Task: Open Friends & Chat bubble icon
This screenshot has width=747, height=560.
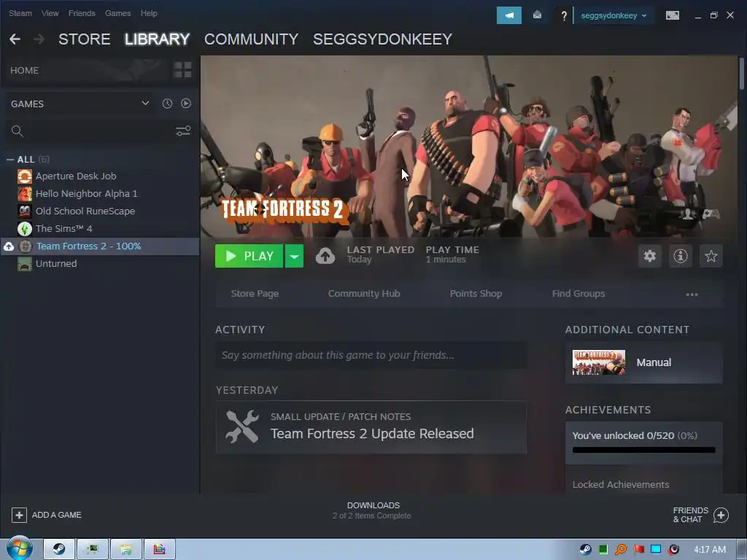Action: click(x=721, y=515)
